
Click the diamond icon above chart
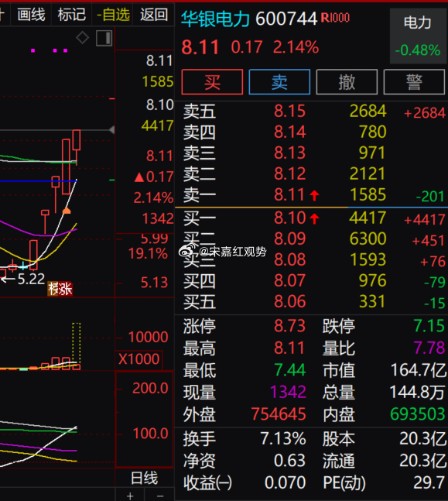[x=82, y=38]
